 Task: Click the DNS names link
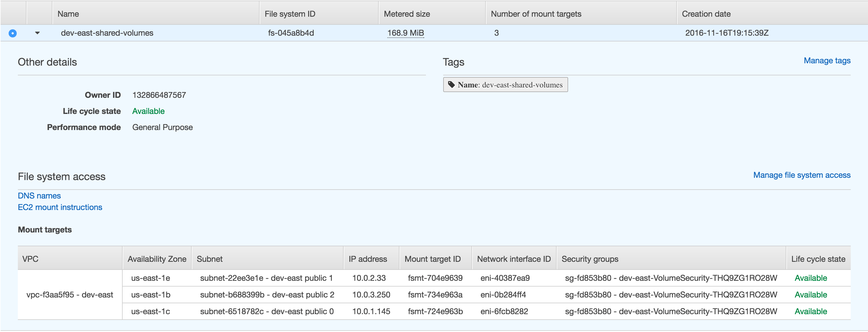click(x=39, y=196)
